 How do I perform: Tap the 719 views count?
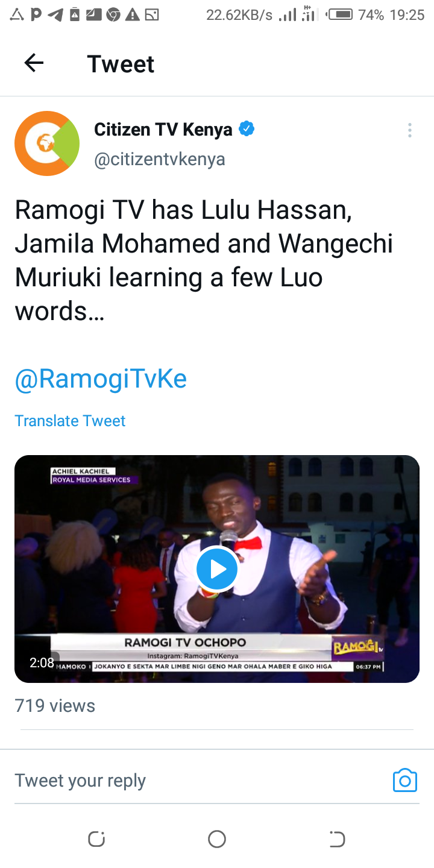[55, 706]
